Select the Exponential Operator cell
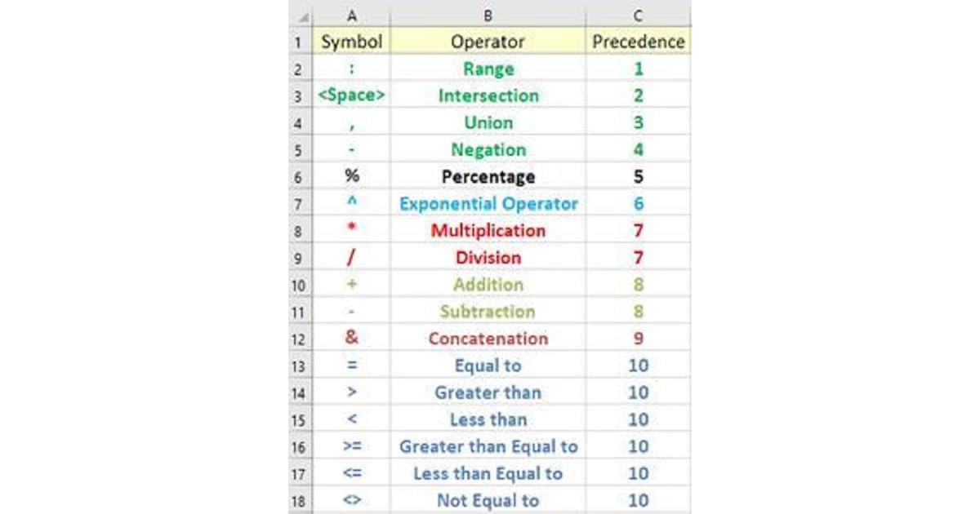 click(488, 204)
